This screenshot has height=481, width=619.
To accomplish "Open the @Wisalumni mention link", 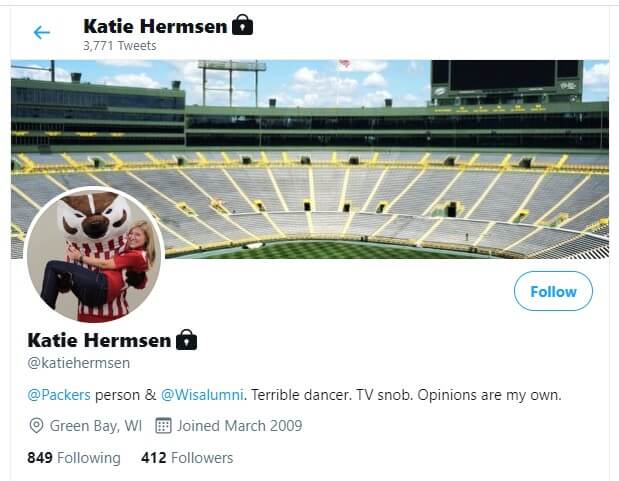I will [194, 395].
